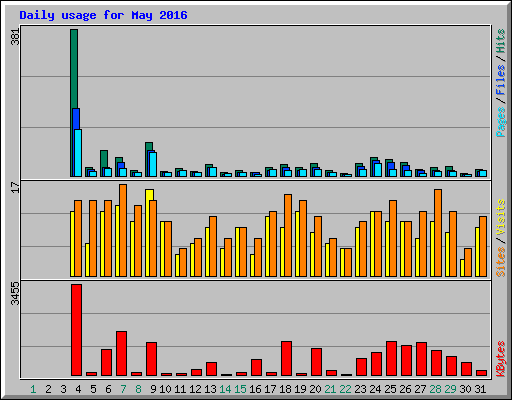This screenshot has width=512, height=400.
Task: Click the Hits legend label
Action: [500, 41]
